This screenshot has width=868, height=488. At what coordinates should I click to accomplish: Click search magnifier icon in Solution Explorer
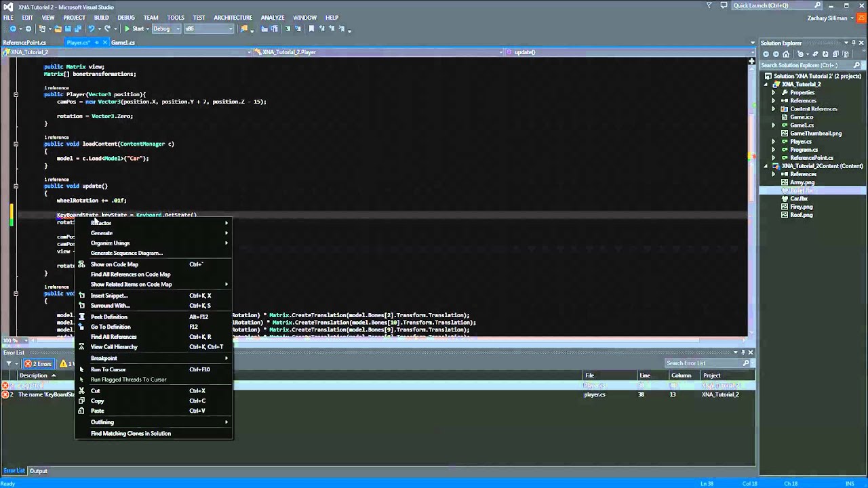pos(857,65)
